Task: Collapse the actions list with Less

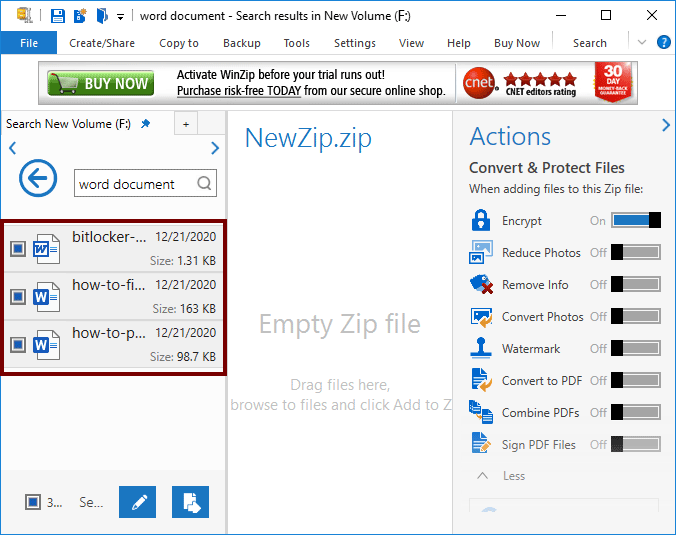Action: click(501, 476)
